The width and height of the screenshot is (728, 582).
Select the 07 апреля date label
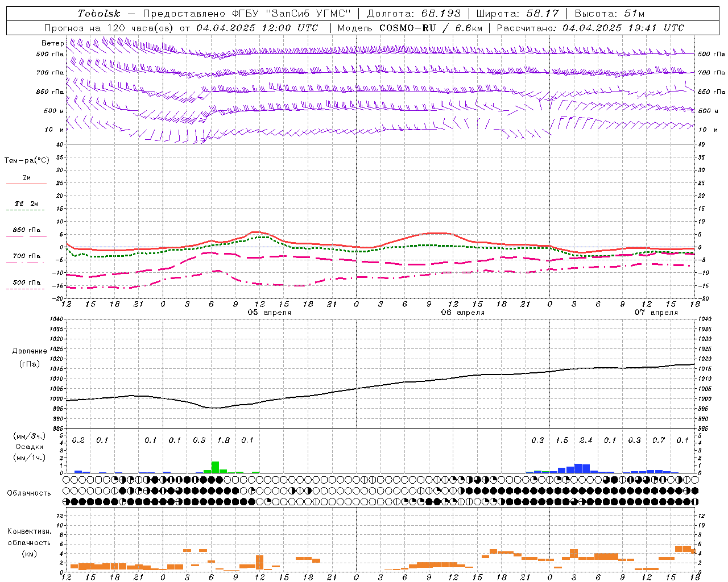pos(656,313)
